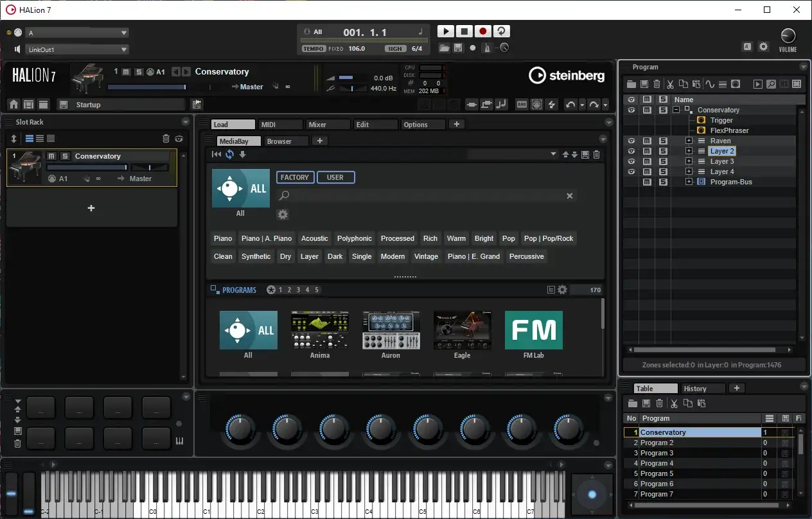This screenshot has width=812, height=519.
Task: Show the on-screen keyboard icon beside the pads
Action: [179, 441]
